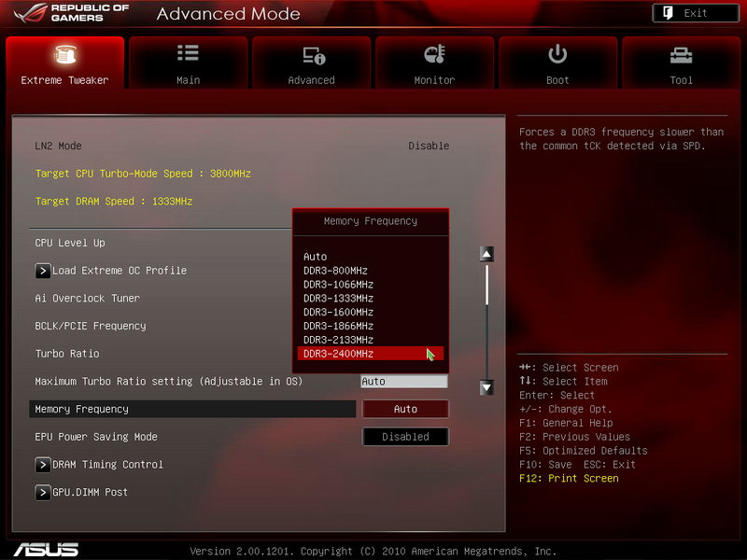Click F1: General Help hint

click(x=566, y=423)
